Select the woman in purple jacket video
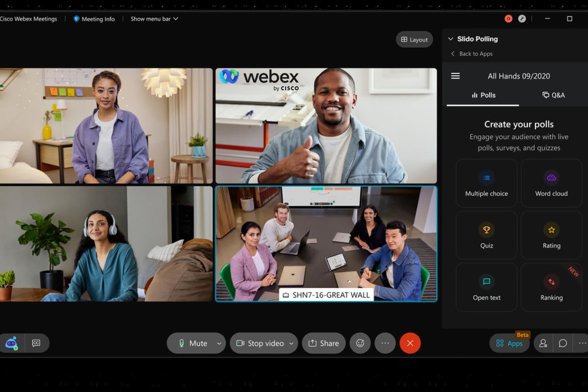Image resolution: width=588 pixels, height=392 pixels. click(106, 126)
